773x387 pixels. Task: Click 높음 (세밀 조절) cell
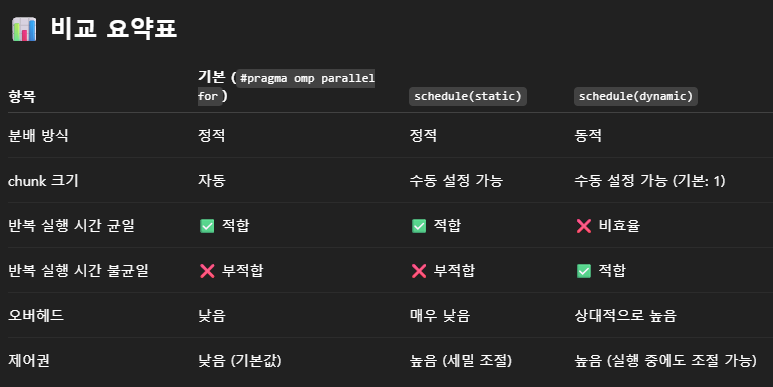click(460, 360)
